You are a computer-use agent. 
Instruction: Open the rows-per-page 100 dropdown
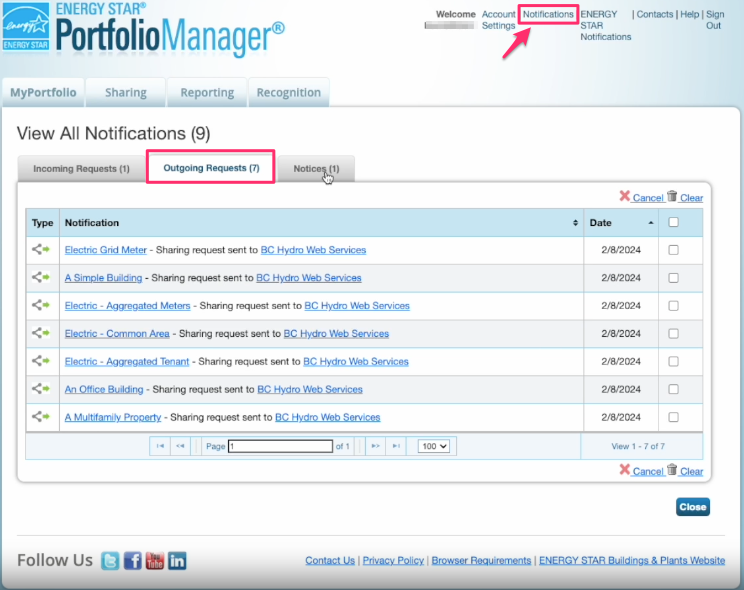(434, 447)
